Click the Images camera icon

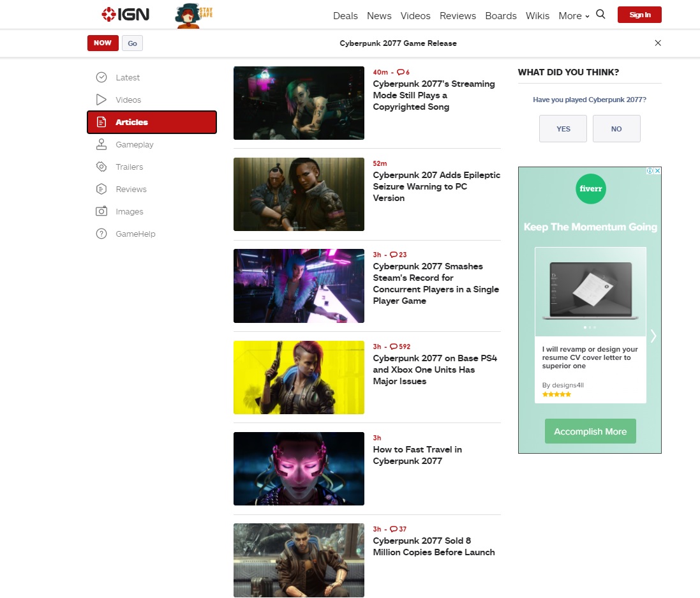101,211
